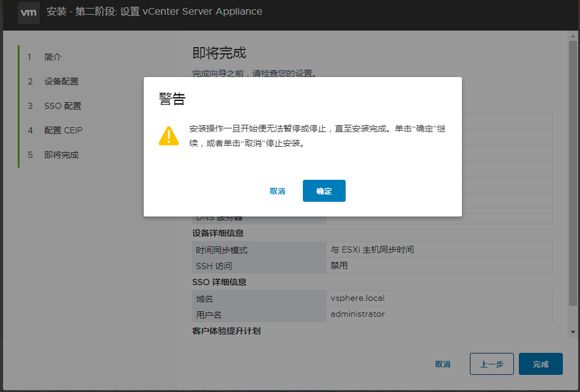
Task: Click the scrollbar up arrow
Action: pos(573,36)
